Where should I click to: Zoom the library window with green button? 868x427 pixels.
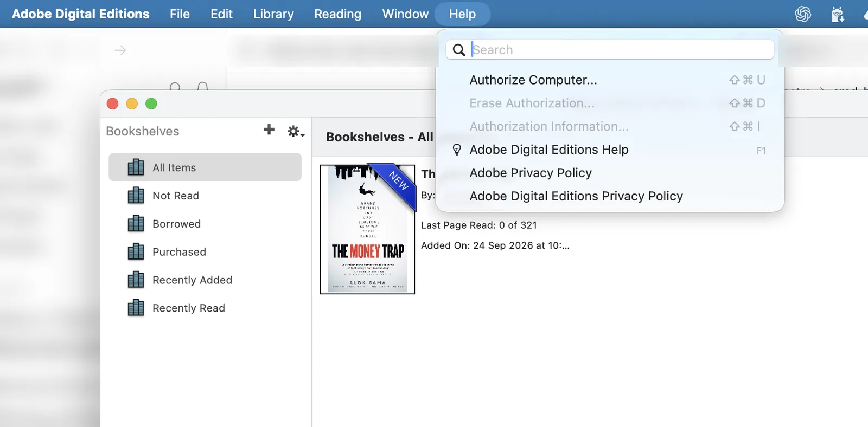pos(151,103)
